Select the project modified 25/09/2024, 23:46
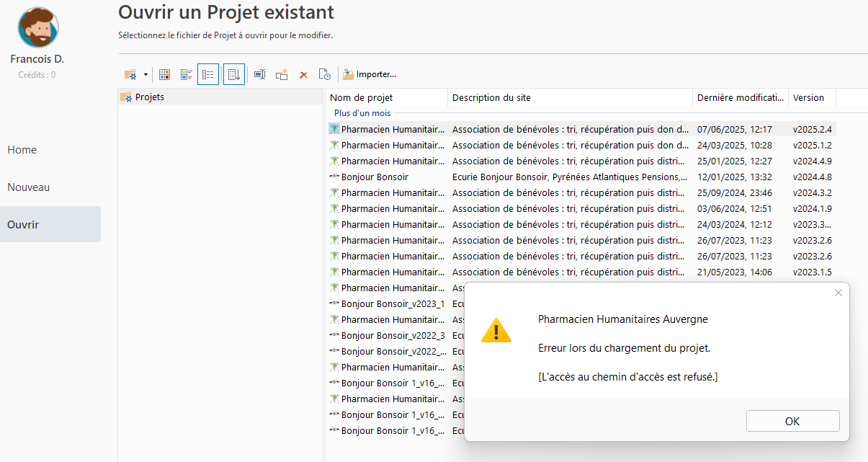This screenshot has height=462, width=868. (582, 193)
